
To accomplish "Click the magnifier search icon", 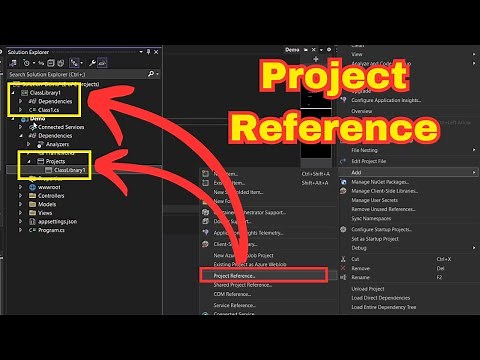I will click(151, 74).
